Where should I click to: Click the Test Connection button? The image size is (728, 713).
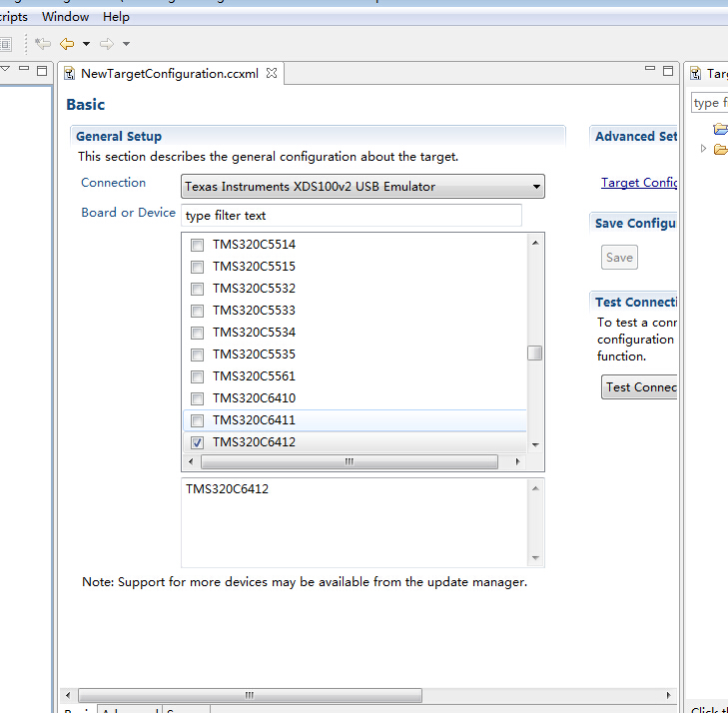(x=639, y=387)
